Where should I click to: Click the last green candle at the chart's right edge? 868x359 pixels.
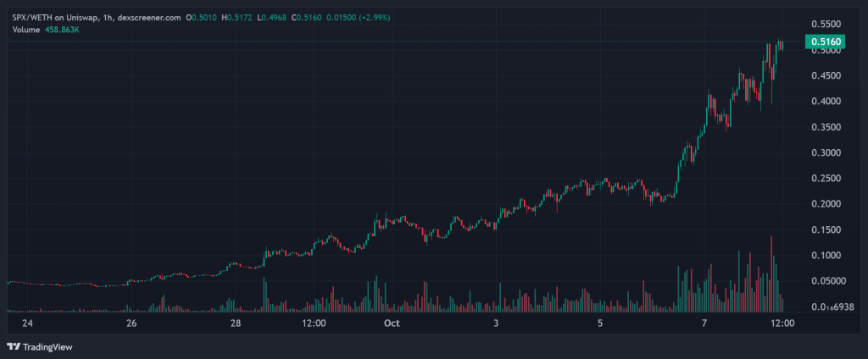pyautogui.click(x=780, y=44)
